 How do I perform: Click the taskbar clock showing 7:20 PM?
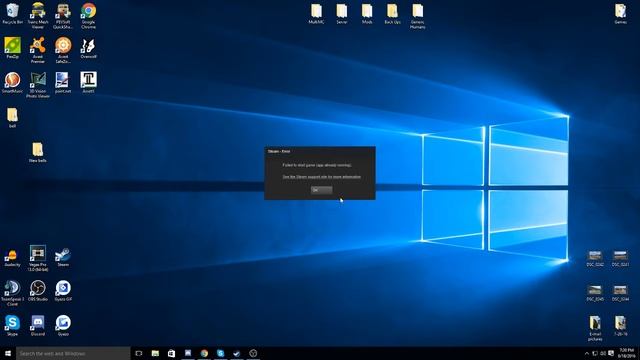pyautogui.click(x=627, y=353)
